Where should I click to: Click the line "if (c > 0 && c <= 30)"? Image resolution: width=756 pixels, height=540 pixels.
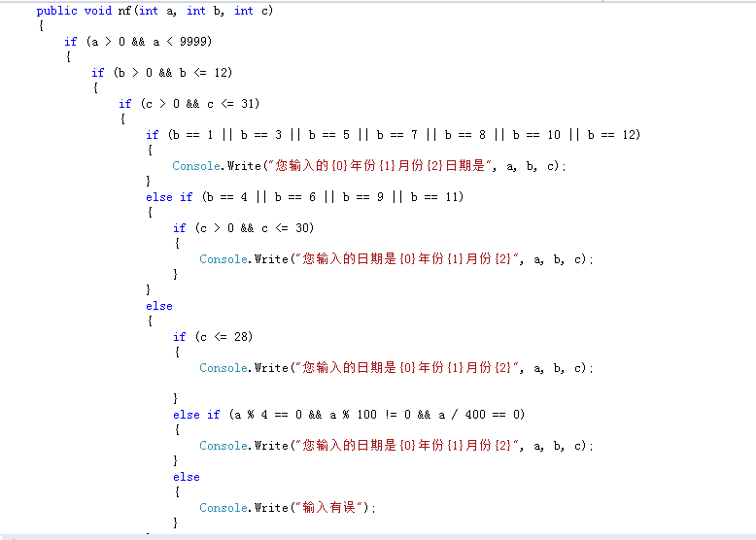244,228
